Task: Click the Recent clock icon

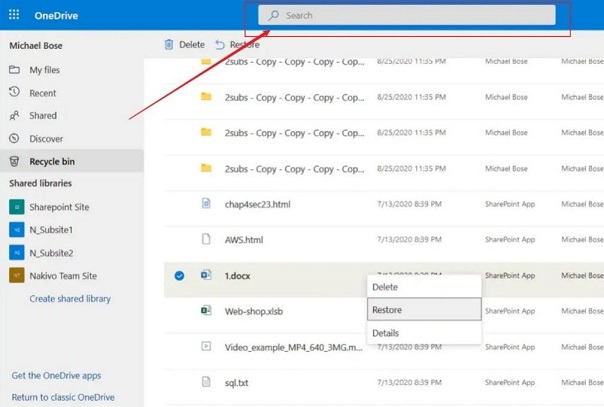Action: [14, 92]
